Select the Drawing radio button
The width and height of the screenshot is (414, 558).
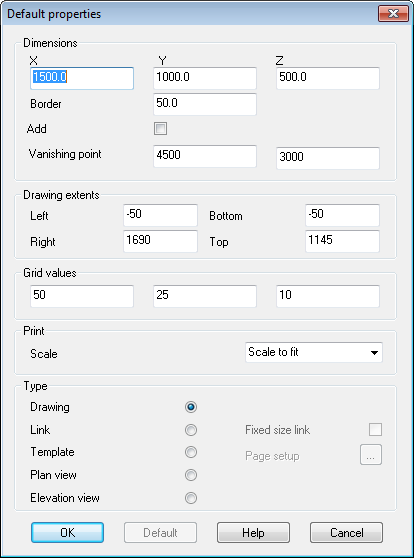pyautogui.click(x=191, y=407)
